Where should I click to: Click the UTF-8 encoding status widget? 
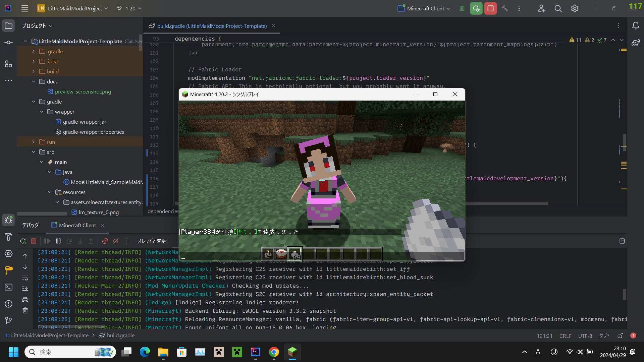click(x=585, y=336)
